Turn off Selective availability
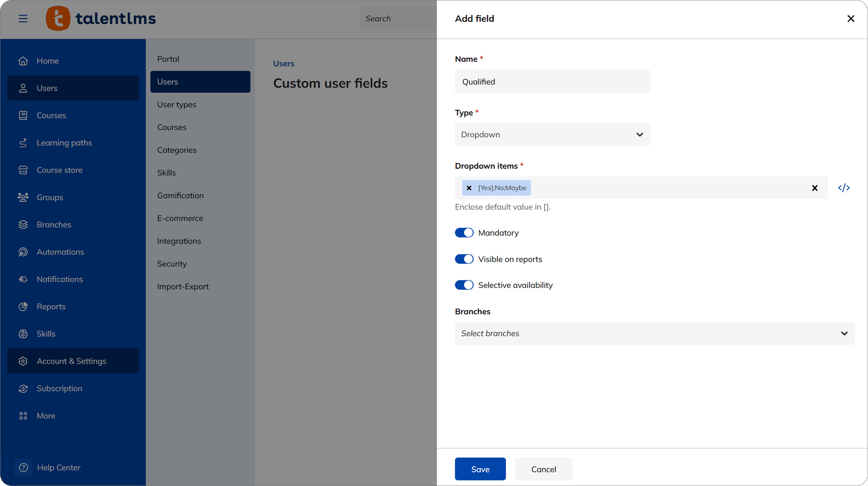 464,285
